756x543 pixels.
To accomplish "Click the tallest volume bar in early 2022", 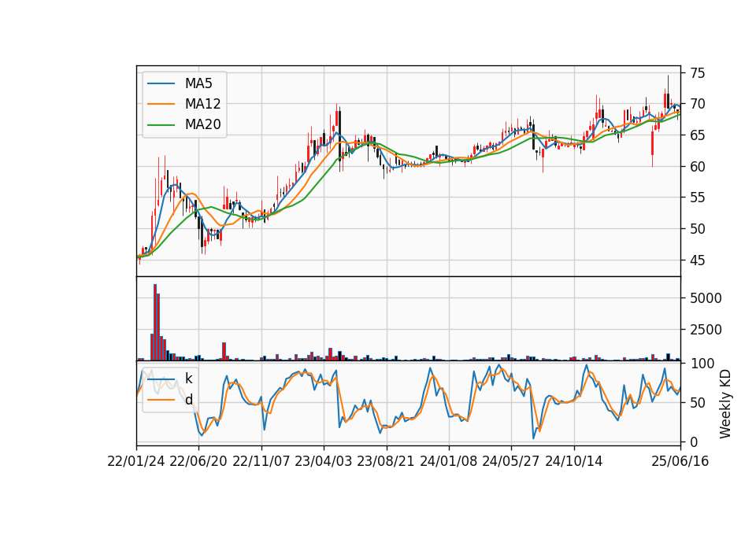I will (x=155, y=323).
